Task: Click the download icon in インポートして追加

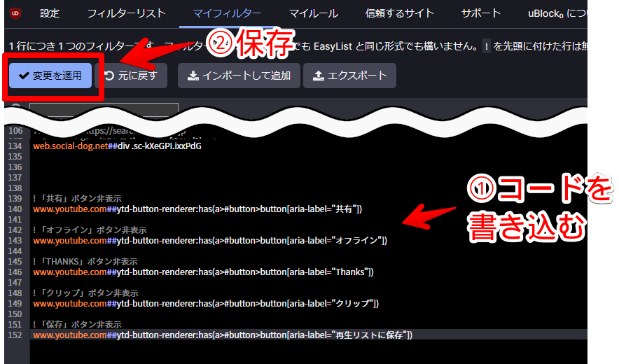Action: [193, 76]
